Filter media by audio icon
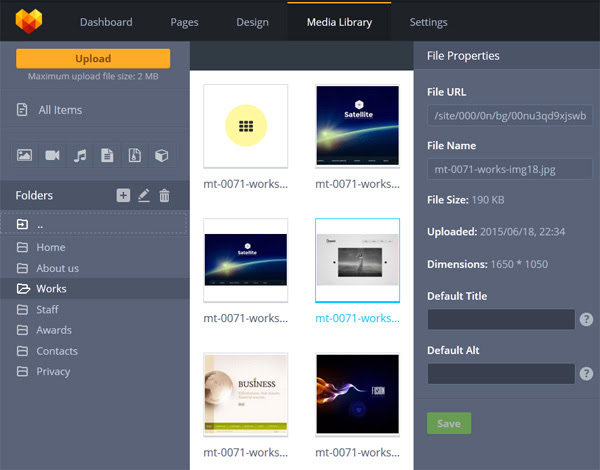Viewport: 600px width, 470px height. [80, 155]
